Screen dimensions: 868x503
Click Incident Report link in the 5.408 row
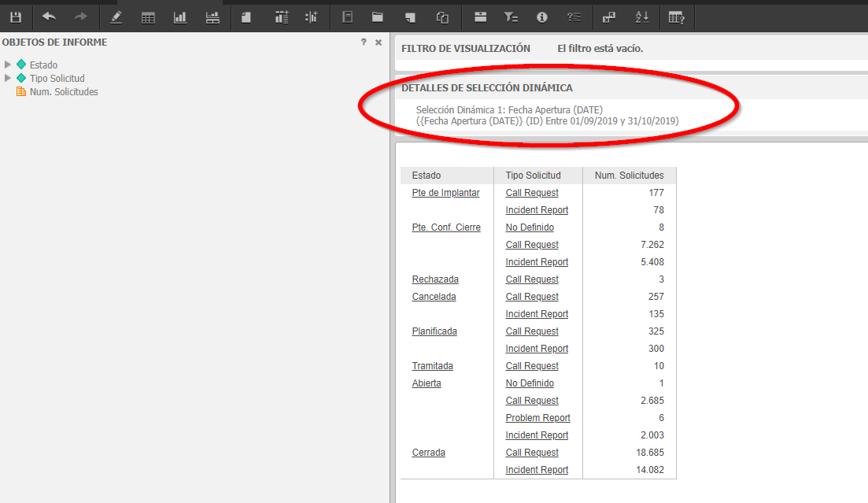[x=537, y=262]
